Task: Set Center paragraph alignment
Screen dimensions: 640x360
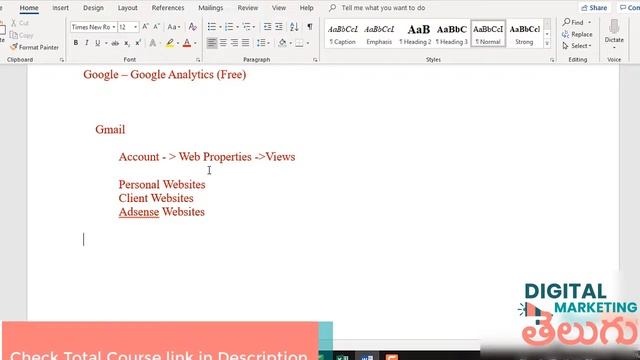Action: (223, 43)
